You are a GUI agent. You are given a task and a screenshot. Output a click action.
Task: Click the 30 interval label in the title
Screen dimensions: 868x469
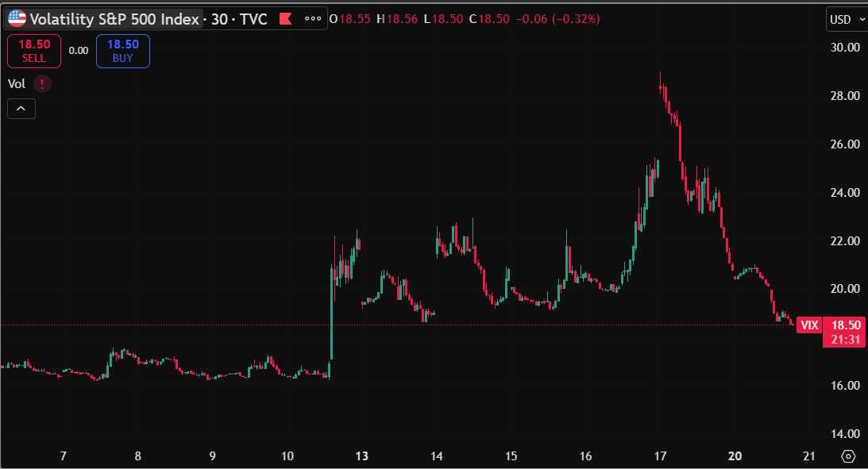220,19
